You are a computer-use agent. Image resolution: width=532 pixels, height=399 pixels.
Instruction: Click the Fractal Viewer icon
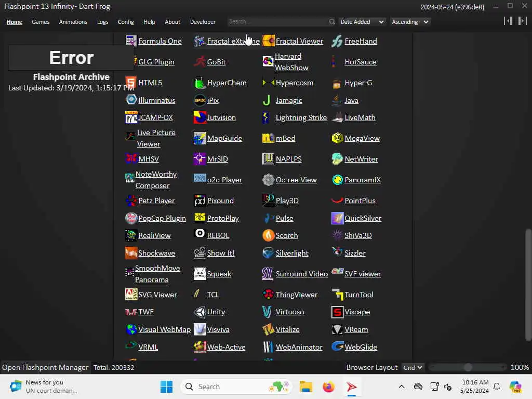coord(269,41)
